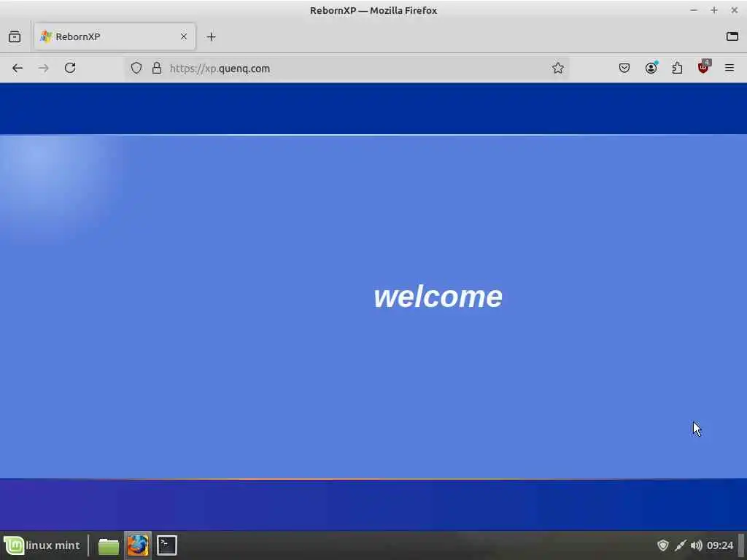Open the Linux Mint start menu

[x=42, y=545]
